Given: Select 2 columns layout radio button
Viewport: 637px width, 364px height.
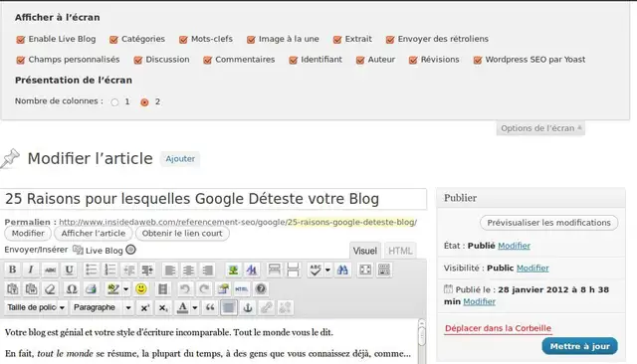Looking at the screenshot, I should (144, 102).
